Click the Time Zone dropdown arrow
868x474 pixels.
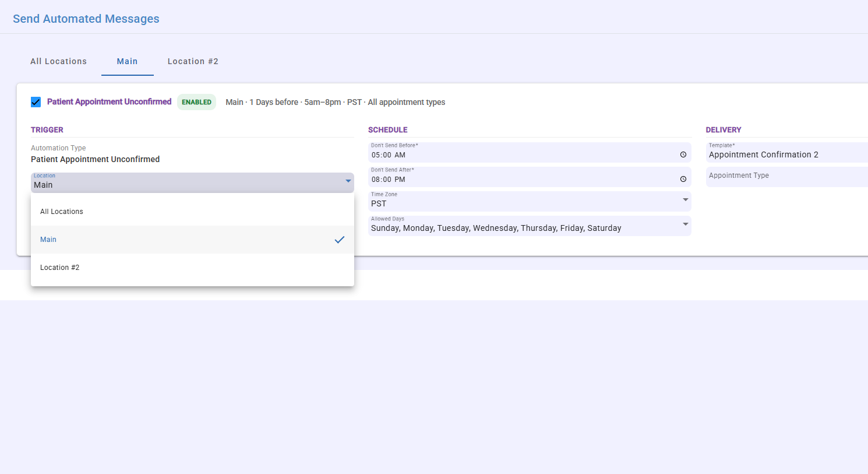pos(686,200)
